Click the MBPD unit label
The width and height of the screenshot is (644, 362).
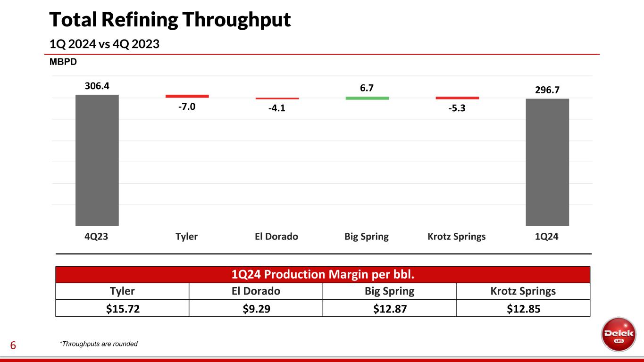pyautogui.click(x=63, y=62)
